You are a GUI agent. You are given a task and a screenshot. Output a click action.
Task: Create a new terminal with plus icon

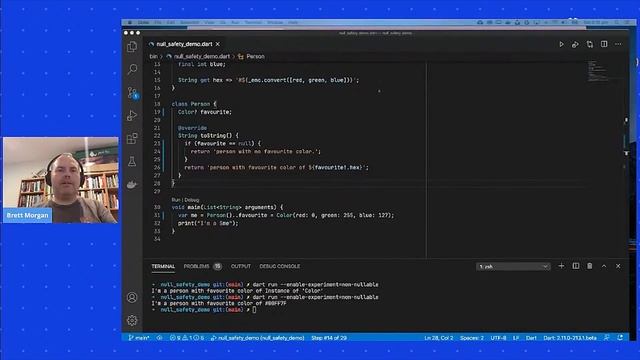click(561, 266)
